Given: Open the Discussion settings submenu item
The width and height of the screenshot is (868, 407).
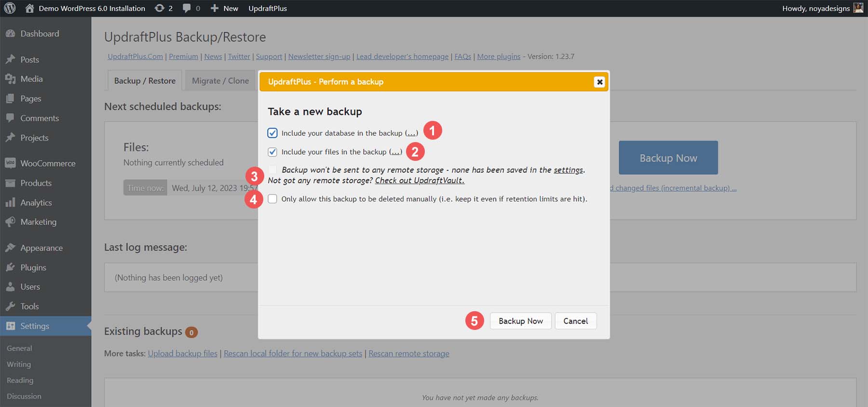Looking at the screenshot, I should pos(24,396).
